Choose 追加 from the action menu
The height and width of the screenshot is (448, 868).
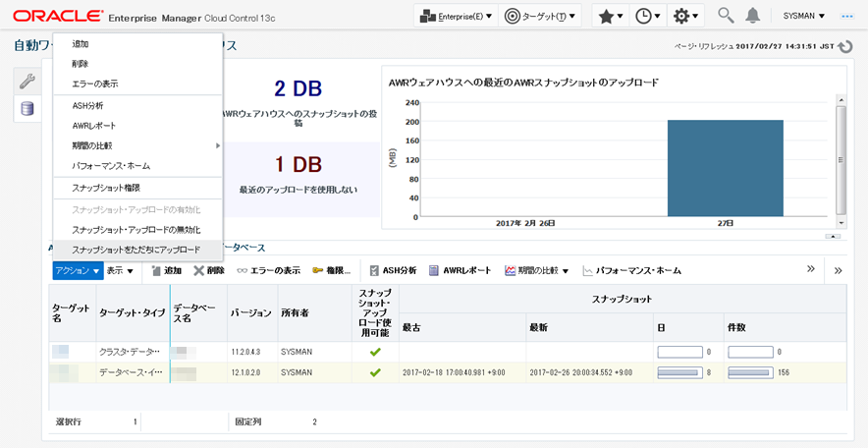click(137, 44)
